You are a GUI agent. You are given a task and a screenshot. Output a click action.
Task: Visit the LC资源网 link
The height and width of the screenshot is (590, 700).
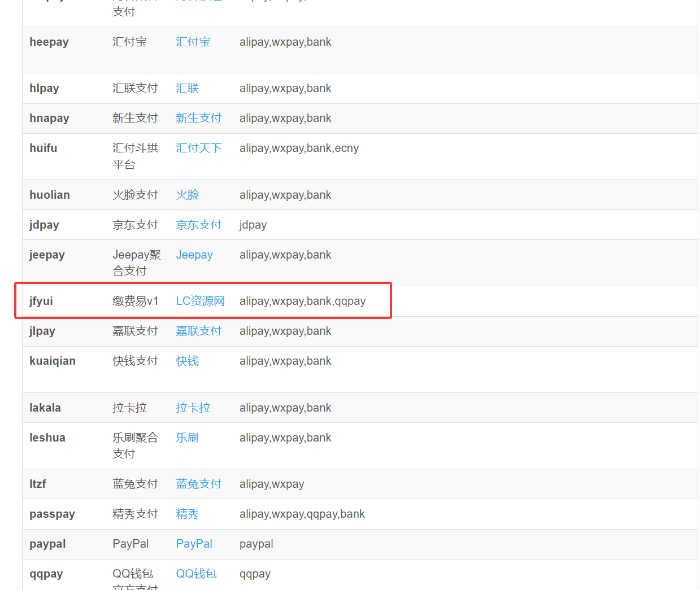click(200, 301)
